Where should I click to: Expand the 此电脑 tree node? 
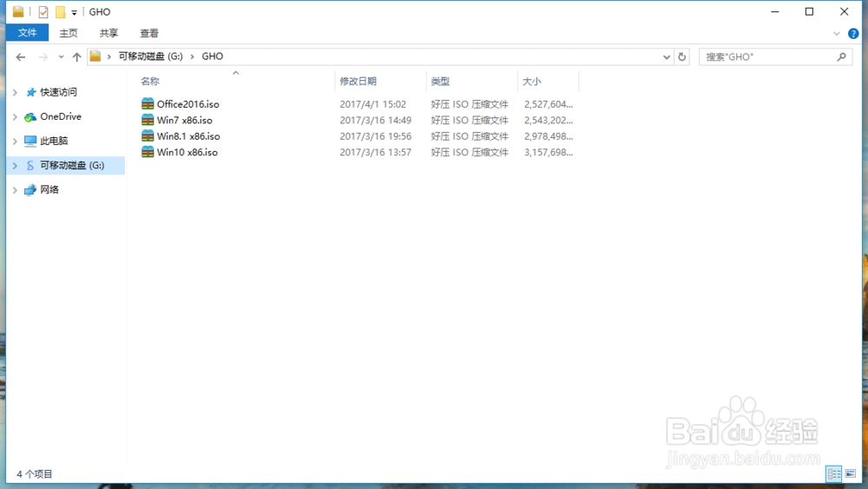[15, 142]
